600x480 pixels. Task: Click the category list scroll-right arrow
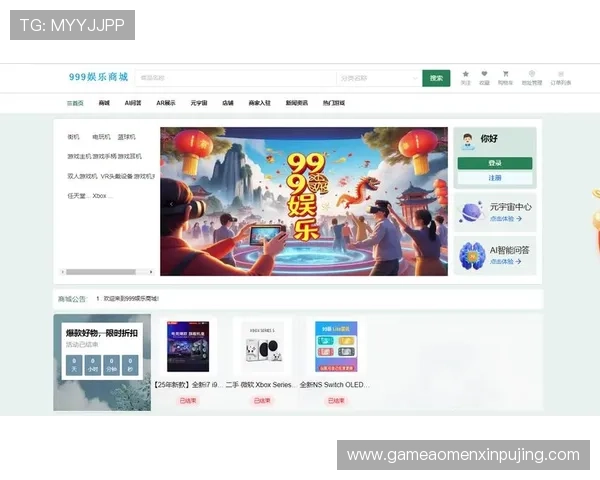pyautogui.click(x=151, y=272)
